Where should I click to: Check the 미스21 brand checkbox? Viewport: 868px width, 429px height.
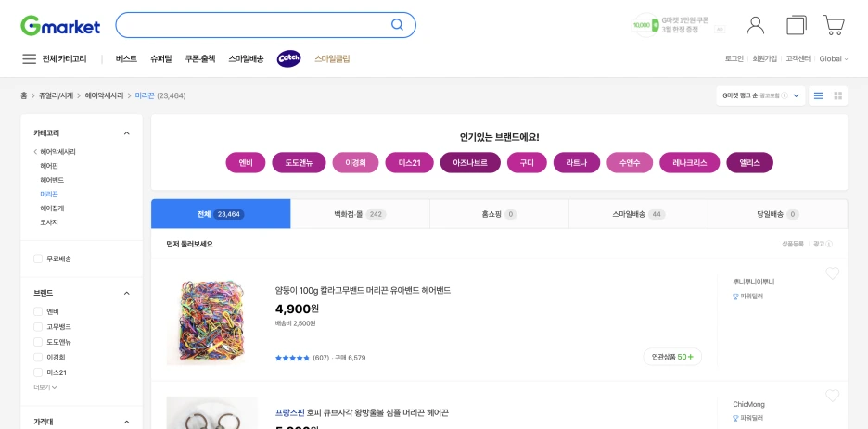click(38, 372)
